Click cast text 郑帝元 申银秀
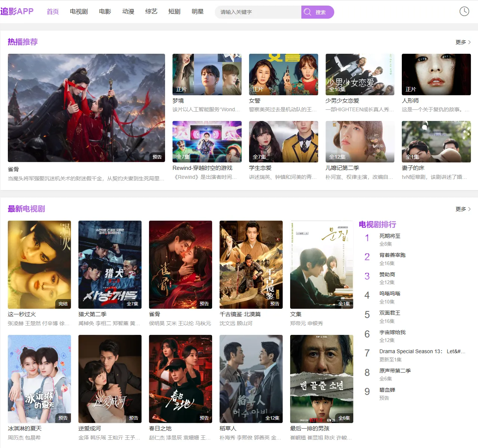 point(307,323)
